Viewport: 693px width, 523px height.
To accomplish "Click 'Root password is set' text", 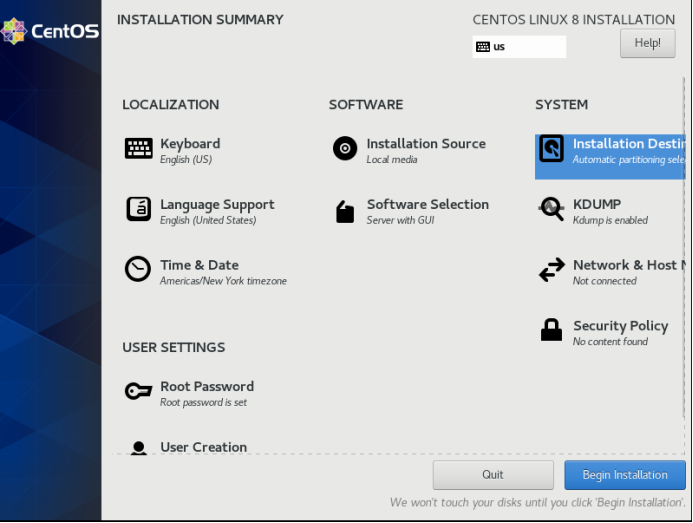I will [203, 402].
